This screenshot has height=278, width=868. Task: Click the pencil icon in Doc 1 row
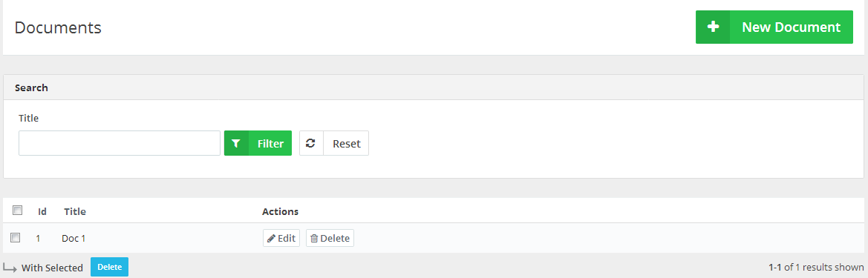271,238
